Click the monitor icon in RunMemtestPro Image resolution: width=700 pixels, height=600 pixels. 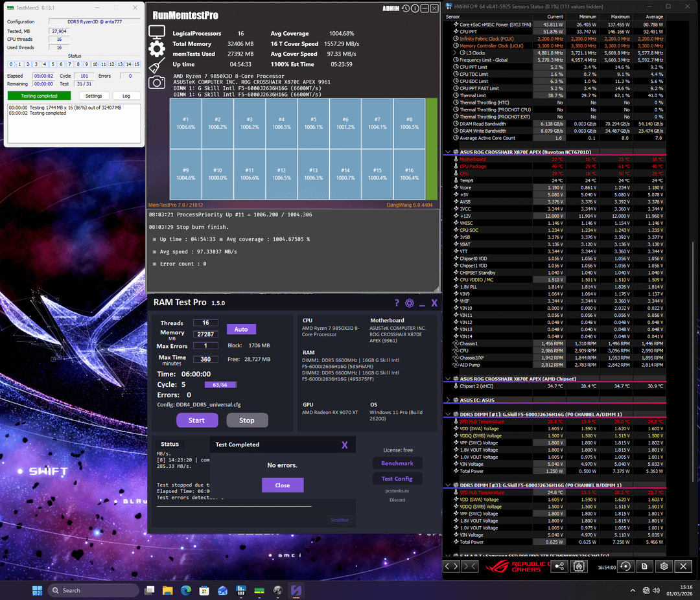(x=156, y=32)
